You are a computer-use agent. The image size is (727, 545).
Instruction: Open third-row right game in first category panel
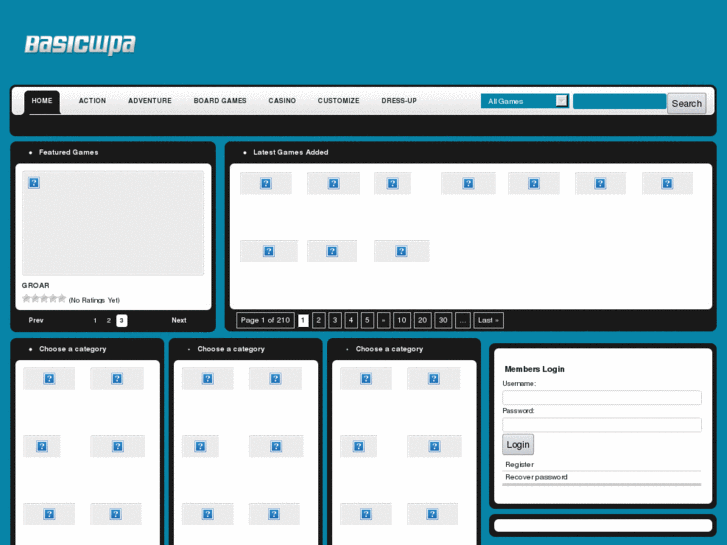(x=116, y=514)
